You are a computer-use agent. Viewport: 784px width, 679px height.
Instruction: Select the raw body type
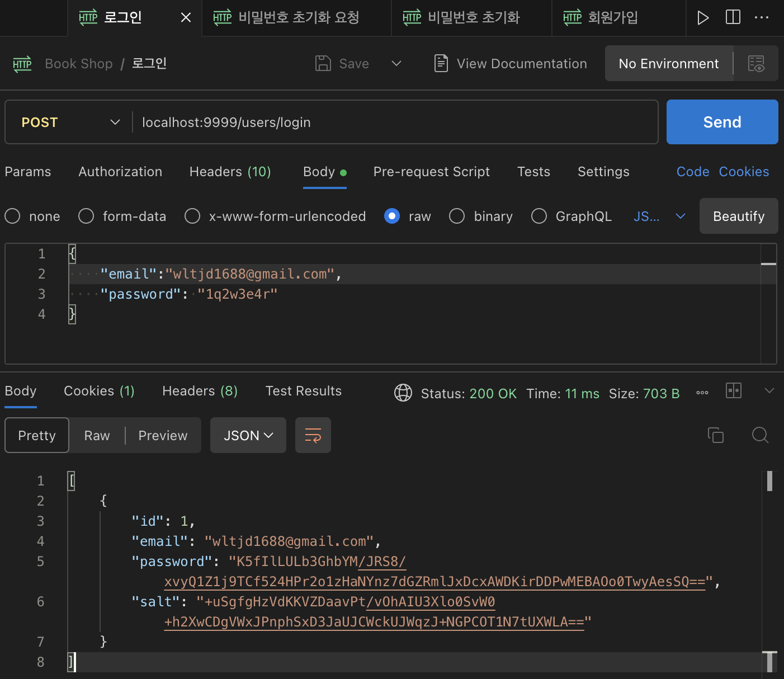(x=392, y=216)
